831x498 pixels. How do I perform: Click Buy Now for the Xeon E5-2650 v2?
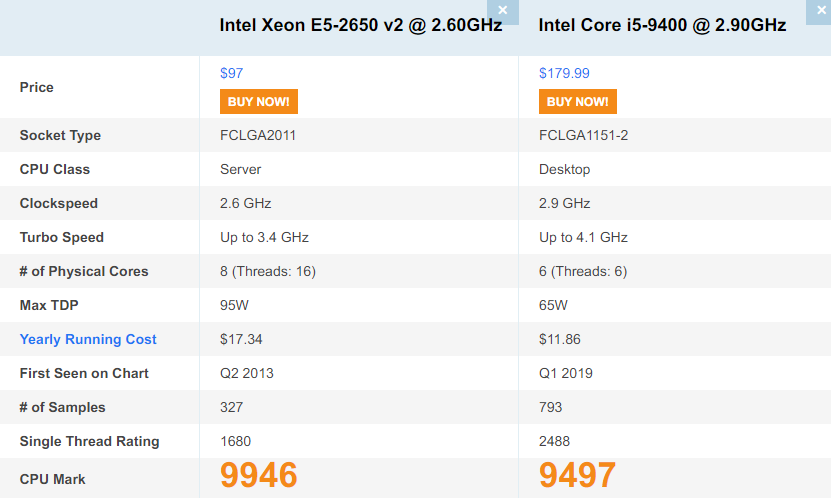[259, 101]
